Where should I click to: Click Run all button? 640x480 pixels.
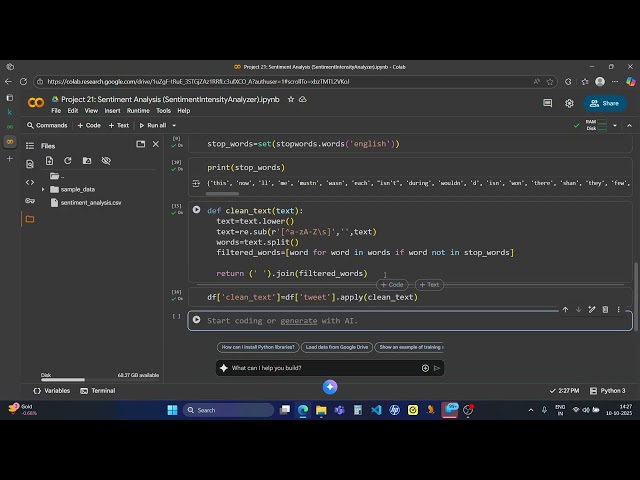pyautogui.click(x=153, y=125)
